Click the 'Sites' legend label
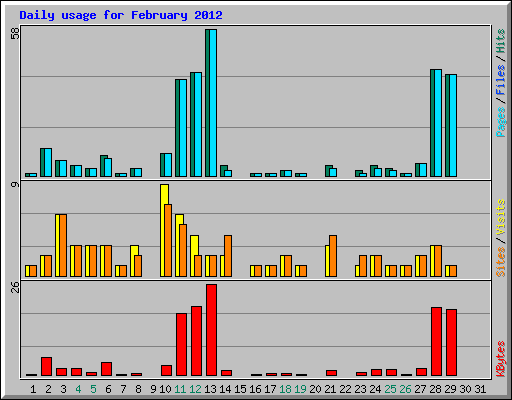This screenshot has width=512, height=400. click(501, 262)
